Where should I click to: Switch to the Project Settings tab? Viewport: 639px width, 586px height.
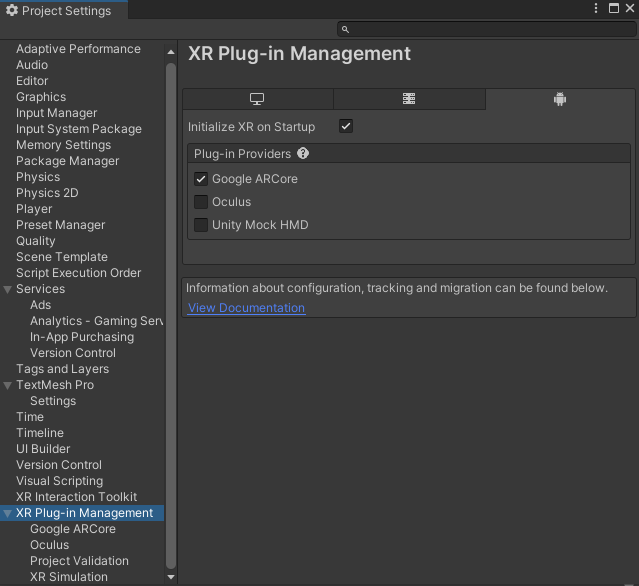[x=64, y=10]
